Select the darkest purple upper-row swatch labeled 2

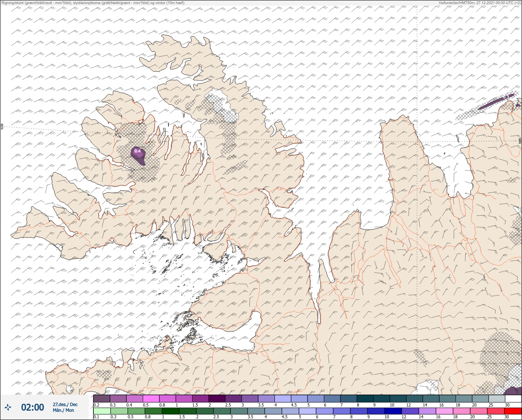click(217, 398)
